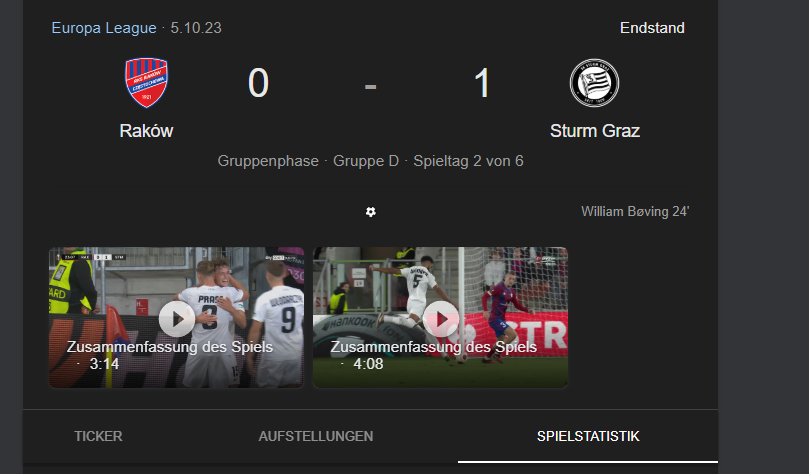This screenshot has height=474, width=809.
Task: Switch to the Ticker tab
Action: [98, 436]
